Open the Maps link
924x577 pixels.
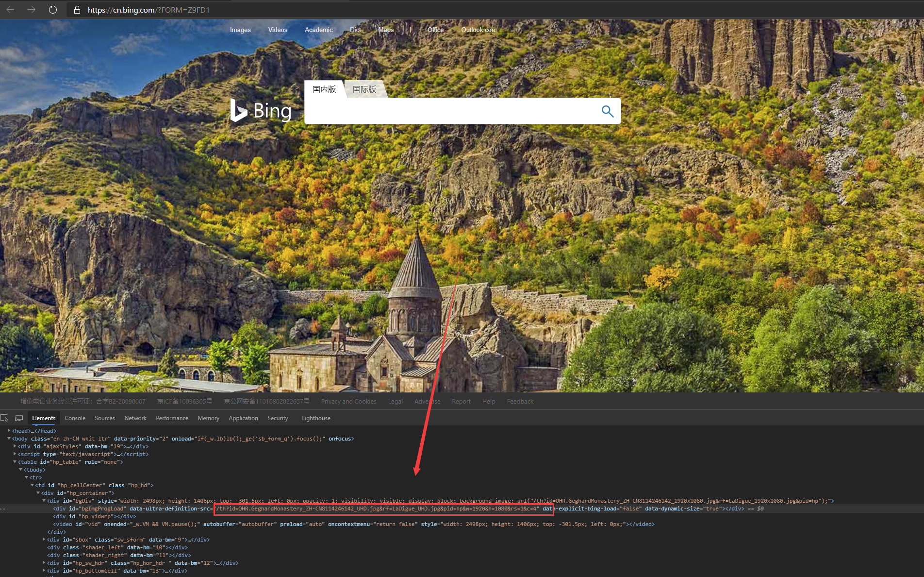[386, 30]
